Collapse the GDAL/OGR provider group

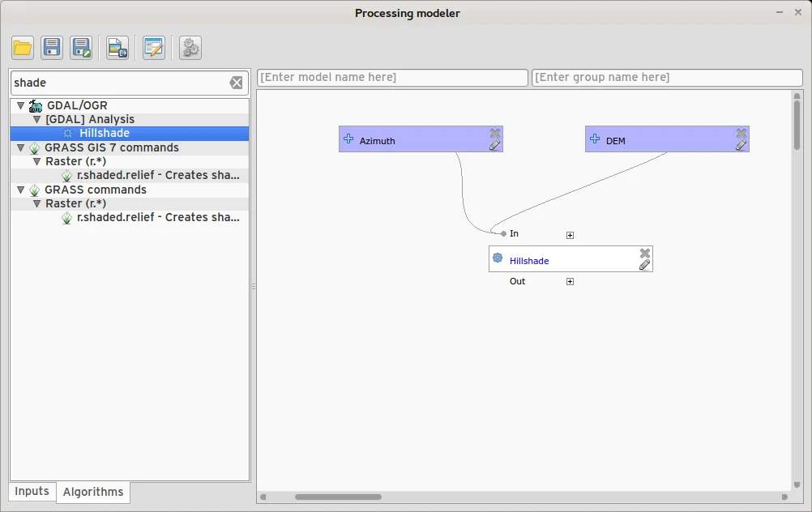tap(20, 105)
